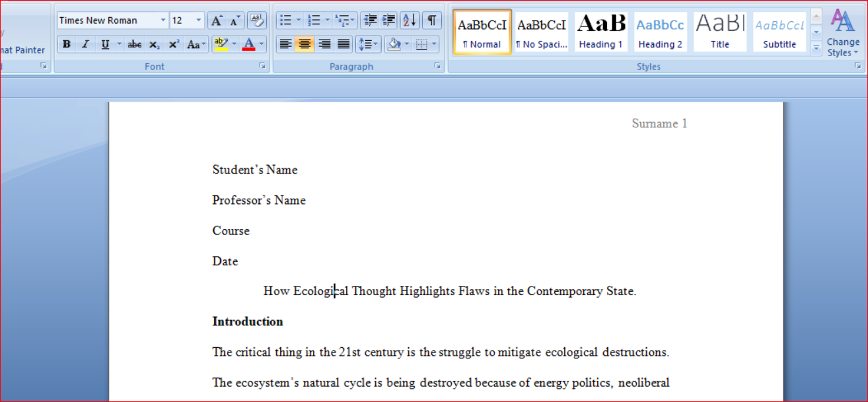Image resolution: width=868 pixels, height=402 pixels.
Task: Open the font size dropdown list
Action: click(199, 20)
